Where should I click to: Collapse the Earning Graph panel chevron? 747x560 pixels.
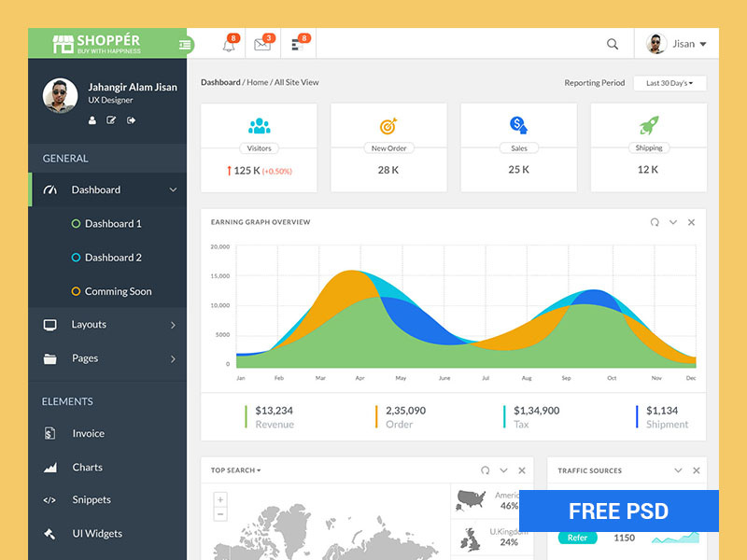pyautogui.click(x=672, y=222)
